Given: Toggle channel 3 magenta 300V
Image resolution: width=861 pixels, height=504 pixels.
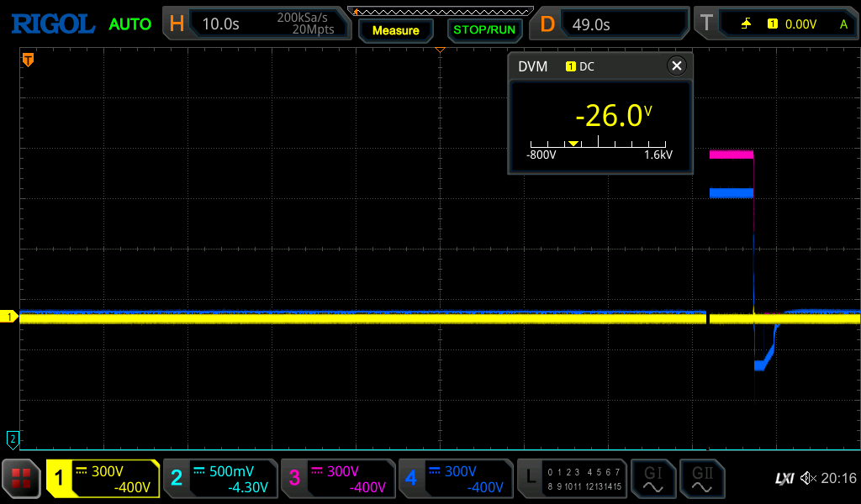Looking at the screenshot, I should (x=338, y=479).
